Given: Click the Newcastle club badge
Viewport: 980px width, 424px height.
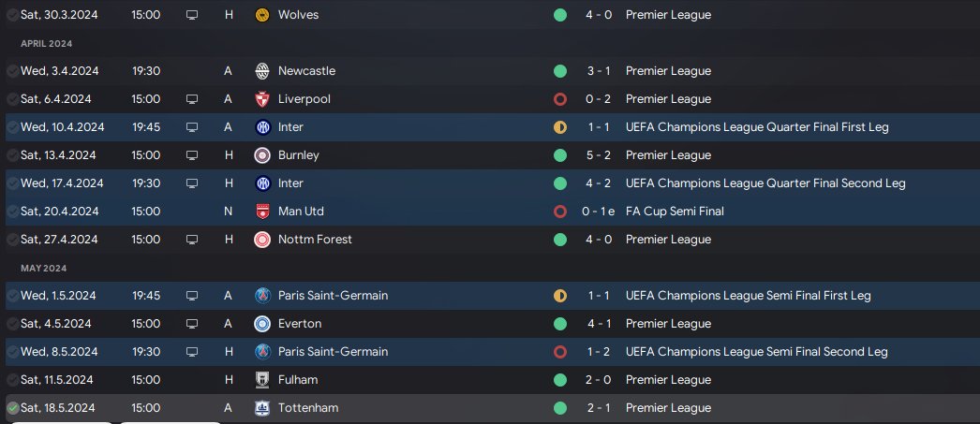Looking at the screenshot, I should [262, 71].
